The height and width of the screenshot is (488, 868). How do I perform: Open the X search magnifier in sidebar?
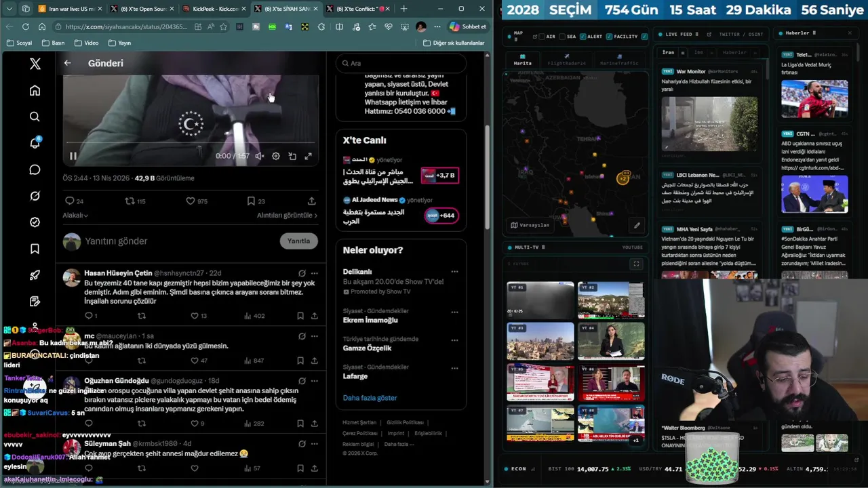35,117
